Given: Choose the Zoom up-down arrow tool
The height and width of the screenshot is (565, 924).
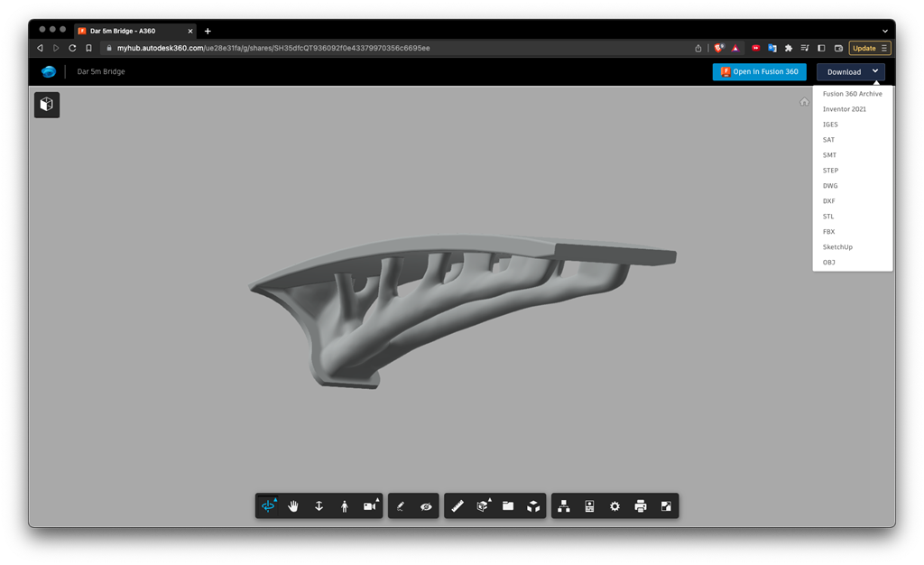Looking at the screenshot, I should pyautogui.click(x=319, y=506).
